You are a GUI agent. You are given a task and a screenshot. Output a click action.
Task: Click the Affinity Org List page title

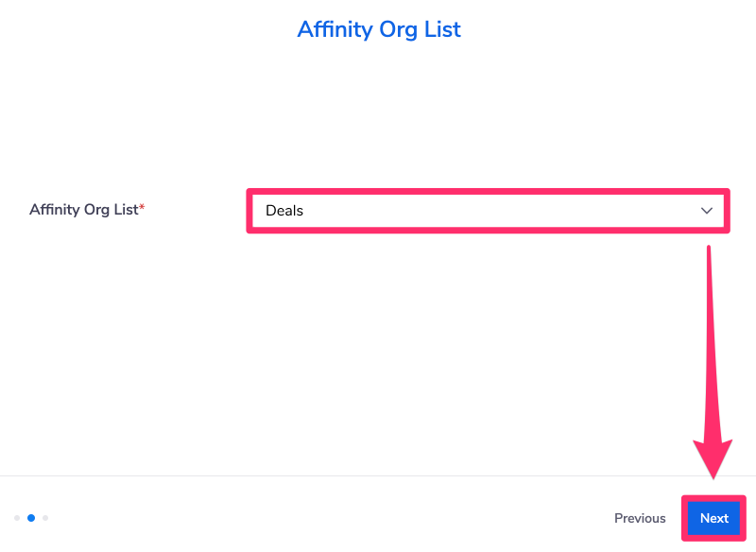tap(378, 29)
